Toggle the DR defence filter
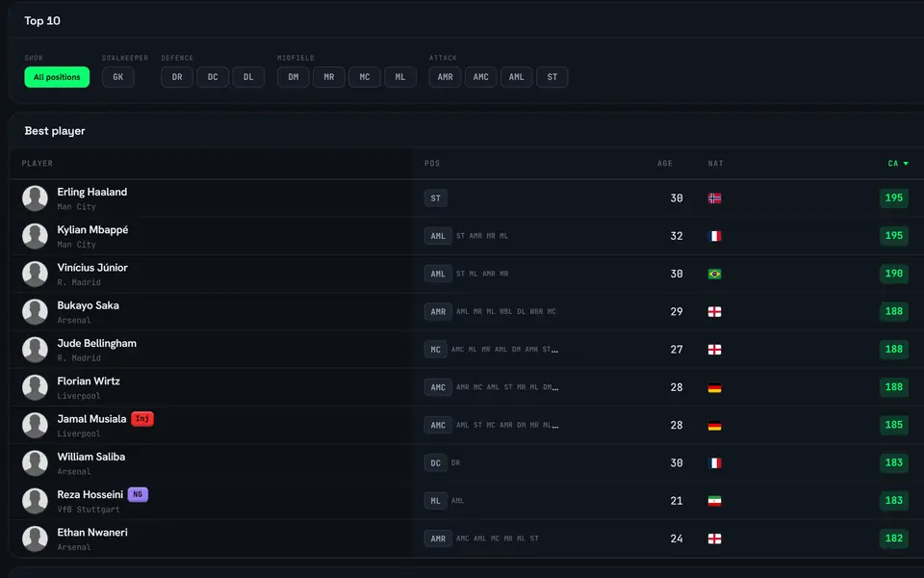 point(177,77)
